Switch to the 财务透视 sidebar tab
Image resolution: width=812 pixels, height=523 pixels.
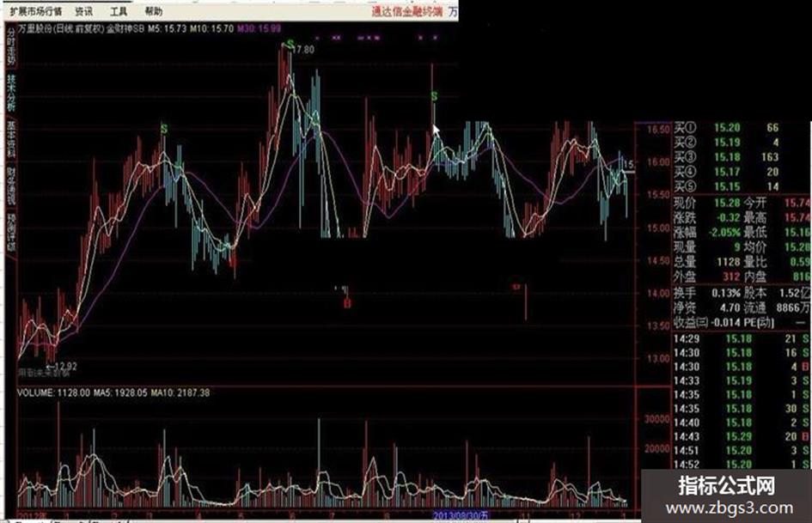pos(11,185)
